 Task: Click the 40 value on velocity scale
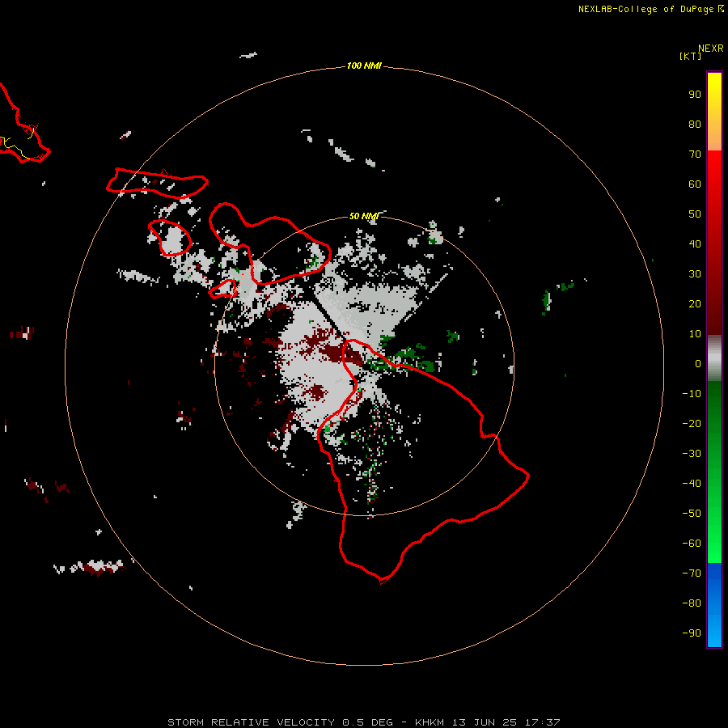pyautogui.click(x=695, y=244)
